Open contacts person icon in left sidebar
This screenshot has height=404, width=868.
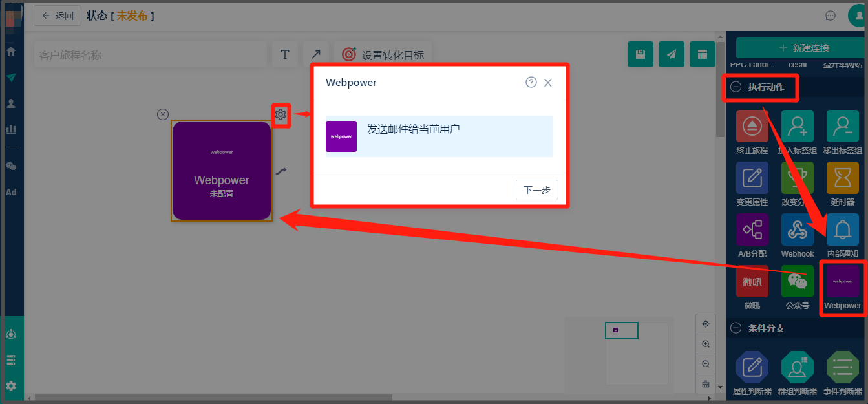point(11,103)
